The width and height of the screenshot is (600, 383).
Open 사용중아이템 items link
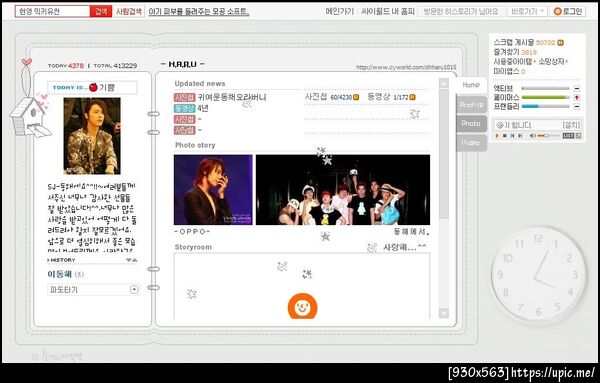513,62
